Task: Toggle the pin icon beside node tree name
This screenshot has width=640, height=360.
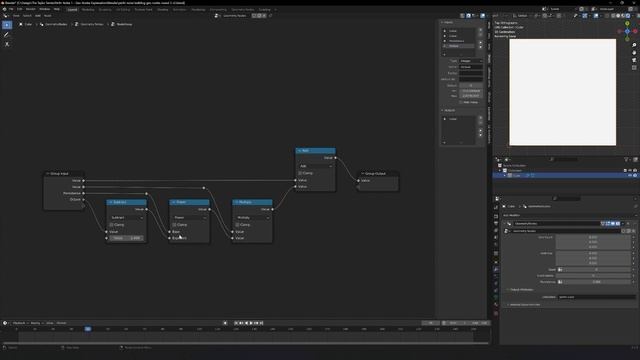Action: [x=270, y=16]
